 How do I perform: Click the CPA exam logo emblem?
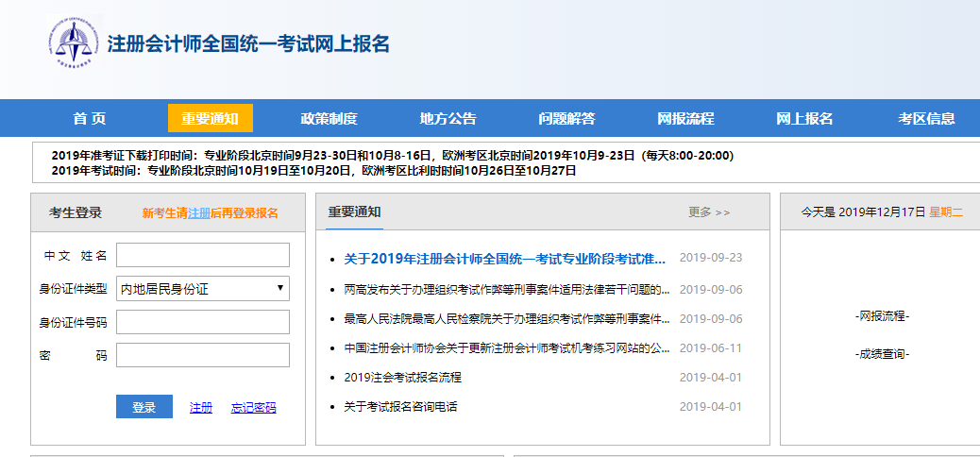pyautogui.click(x=74, y=43)
